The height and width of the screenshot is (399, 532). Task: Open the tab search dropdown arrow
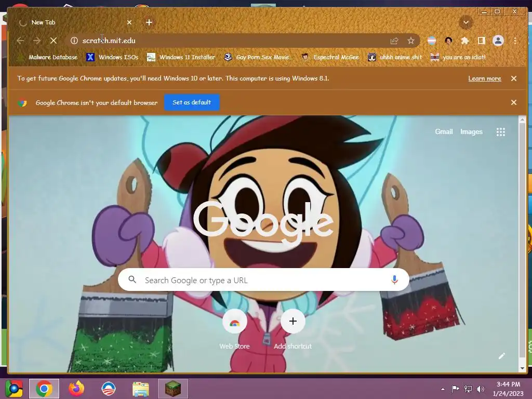[x=466, y=23]
